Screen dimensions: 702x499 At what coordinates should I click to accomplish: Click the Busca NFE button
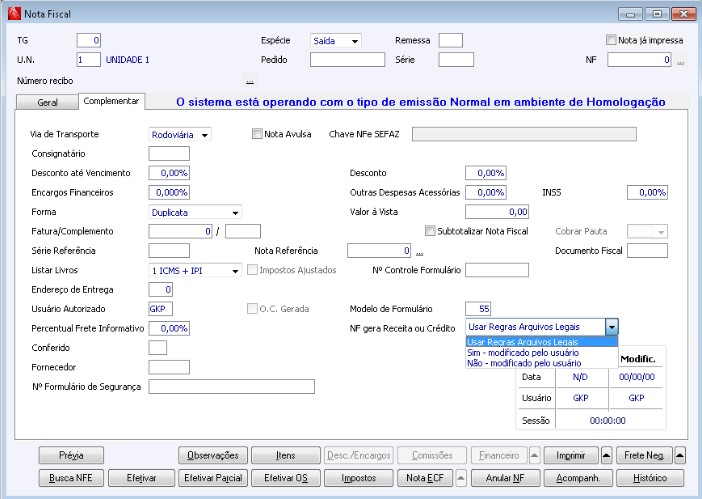(71, 478)
